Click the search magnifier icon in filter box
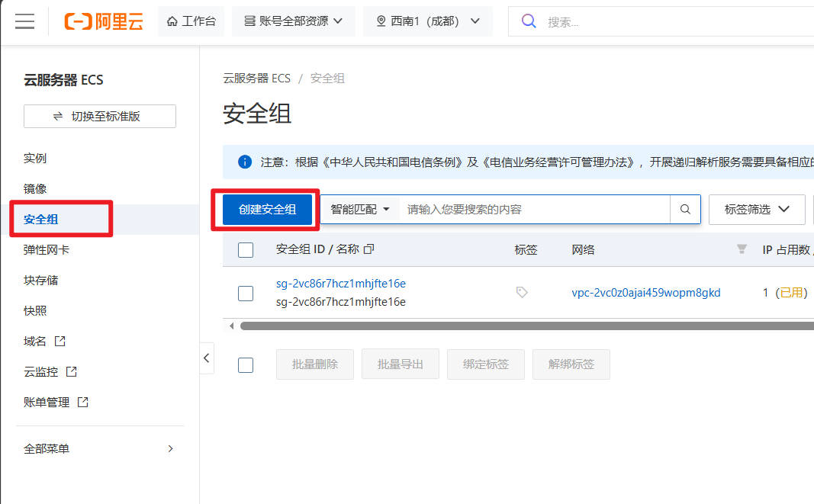 click(685, 209)
